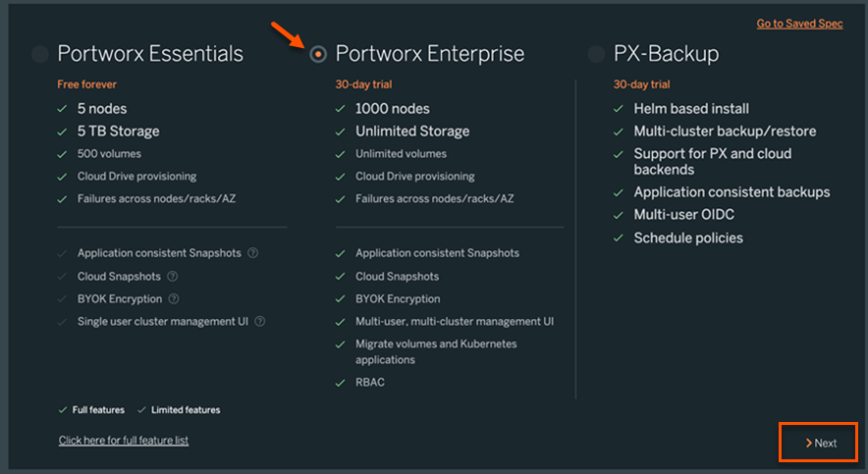This screenshot has height=474, width=868.
Task: Click help icon beside BYOK Encryption in Essentials
Action: [174, 298]
